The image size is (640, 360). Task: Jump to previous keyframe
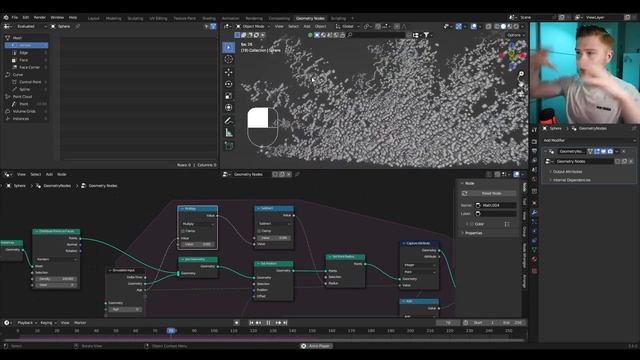(259, 323)
